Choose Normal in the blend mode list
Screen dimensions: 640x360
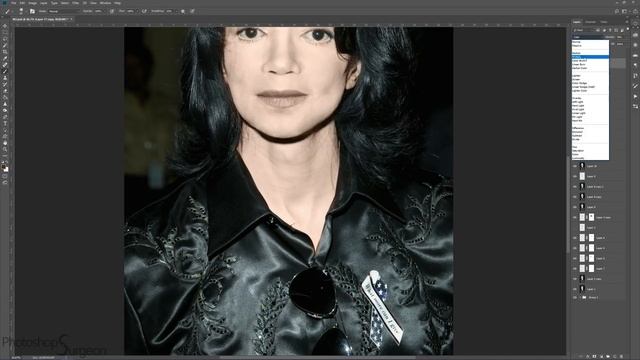click(590, 42)
